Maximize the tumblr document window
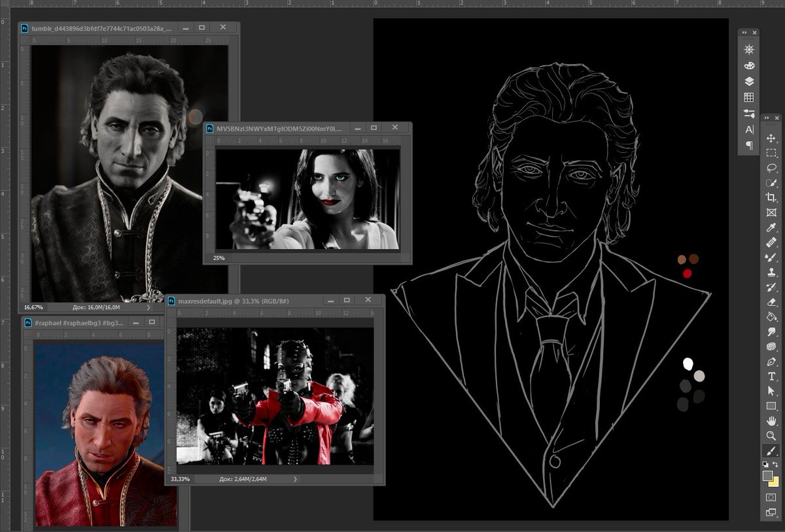Viewport: 785px width, 532px height. 202,27
